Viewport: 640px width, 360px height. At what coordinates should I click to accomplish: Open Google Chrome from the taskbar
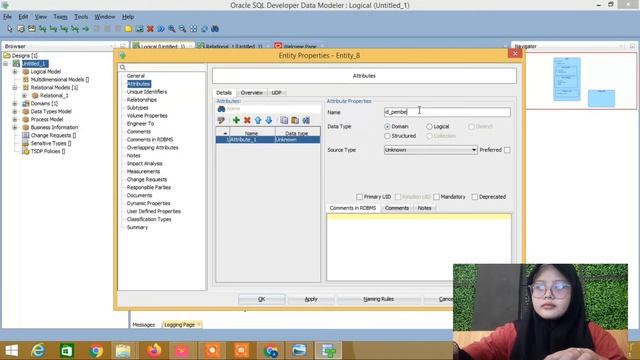[96, 350]
